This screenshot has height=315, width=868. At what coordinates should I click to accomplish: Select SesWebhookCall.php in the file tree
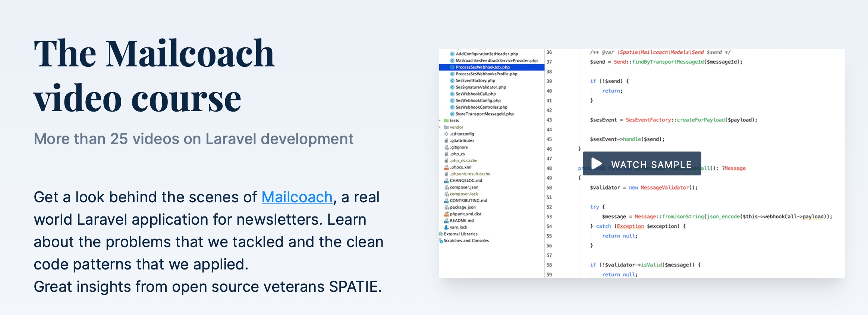pos(475,94)
